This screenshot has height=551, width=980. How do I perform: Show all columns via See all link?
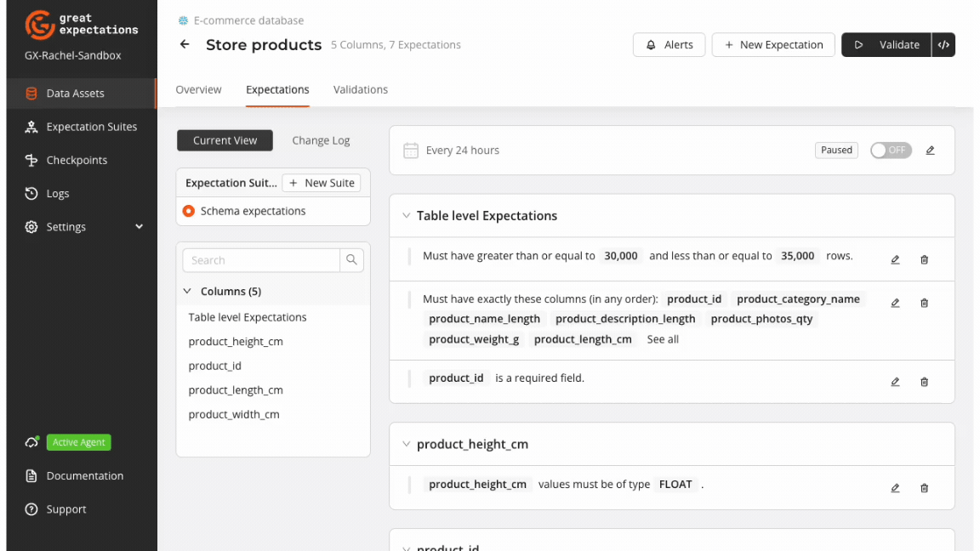point(663,338)
